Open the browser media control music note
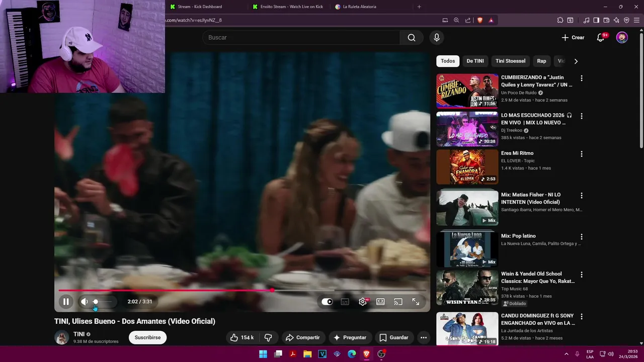The image size is (644, 362). click(x=586, y=20)
